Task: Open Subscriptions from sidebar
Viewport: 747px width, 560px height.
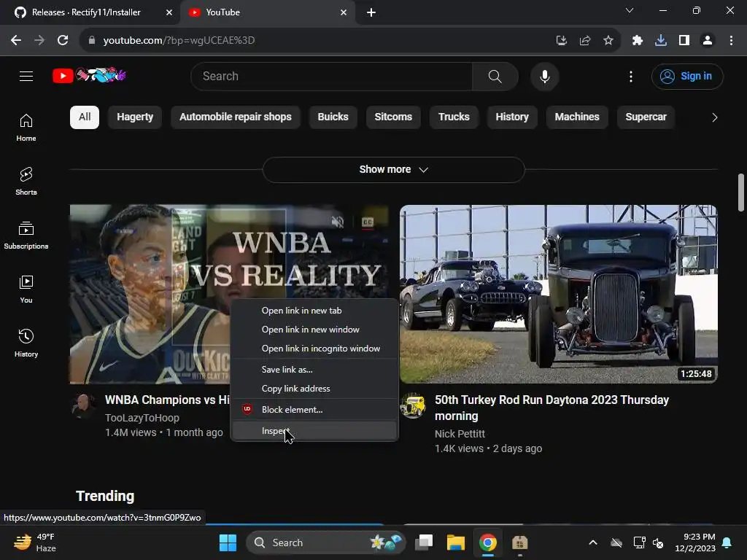Action: (x=26, y=236)
